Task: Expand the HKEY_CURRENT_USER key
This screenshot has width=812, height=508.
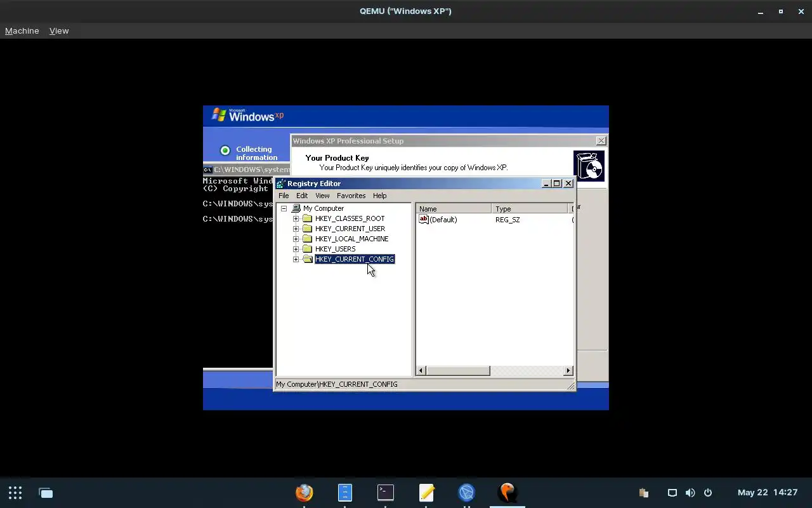Action: (296, 229)
